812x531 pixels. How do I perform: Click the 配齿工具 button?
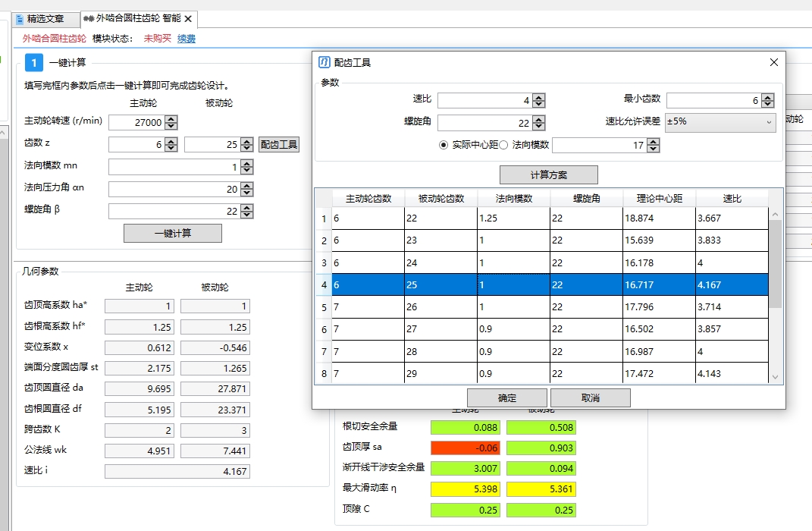point(278,145)
